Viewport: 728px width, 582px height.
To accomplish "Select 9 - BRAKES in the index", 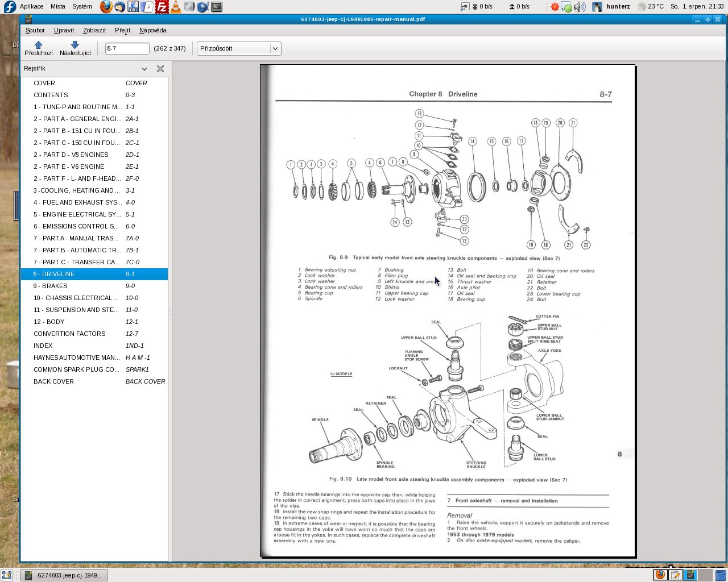I will click(x=94, y=286).
